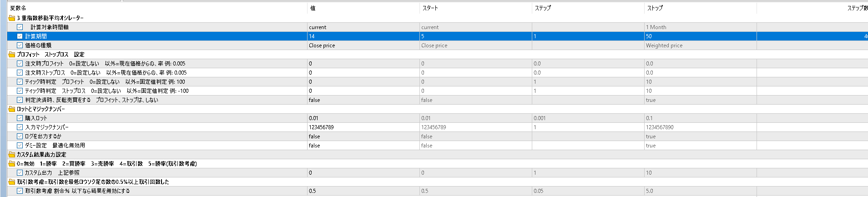The height and width of the screenshot is (197, 868).
Task: Toggle the 購入ロット checkbox
Action: coord(20,118)
